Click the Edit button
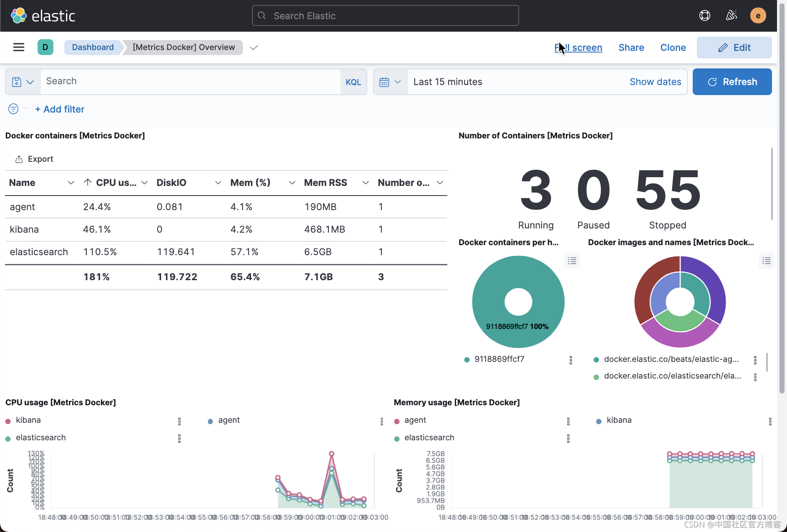This screenshot has height=532, width=787. pos(734,48)
